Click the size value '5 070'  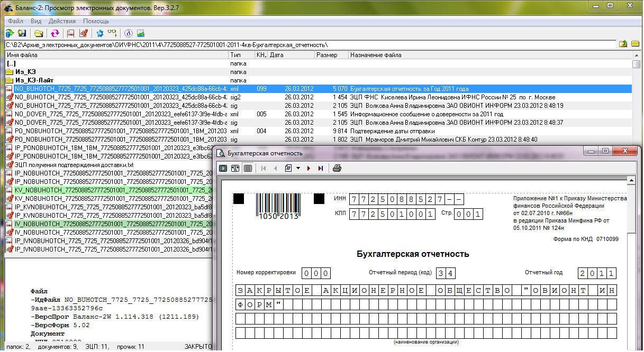[x=340, y=89]
